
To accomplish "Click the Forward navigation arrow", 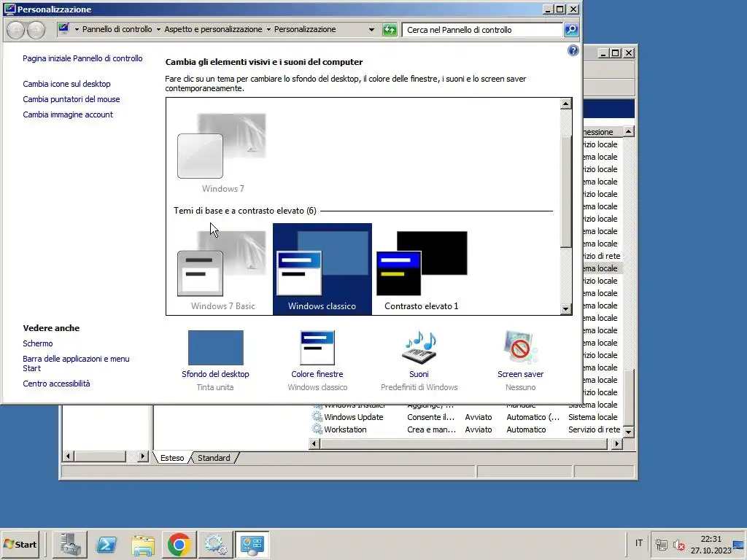I will click(36, 30).
